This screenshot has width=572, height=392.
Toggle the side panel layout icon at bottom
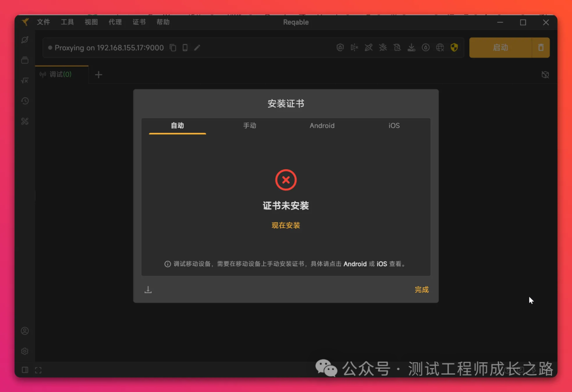pos(25,370)
